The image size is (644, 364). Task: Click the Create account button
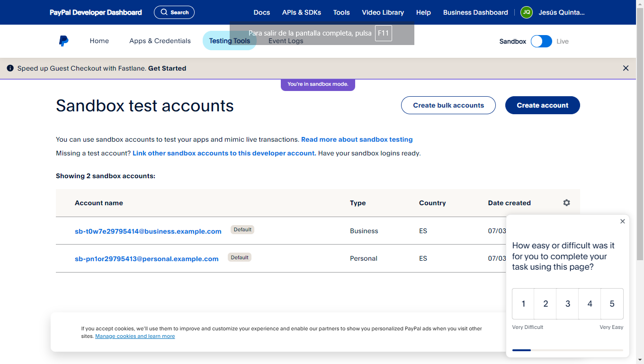click(543, 105)
